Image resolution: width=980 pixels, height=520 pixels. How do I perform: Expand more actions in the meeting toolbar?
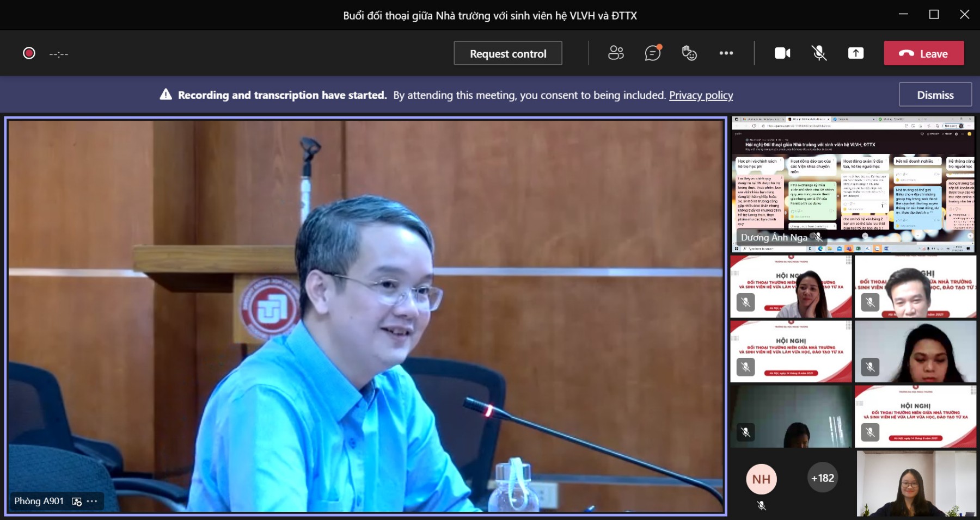726,53
